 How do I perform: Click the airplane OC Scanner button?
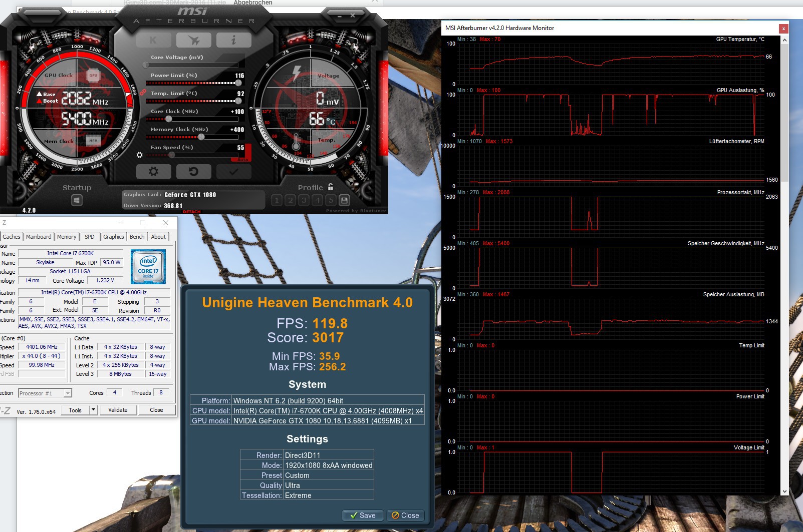(x=194, y=40)
